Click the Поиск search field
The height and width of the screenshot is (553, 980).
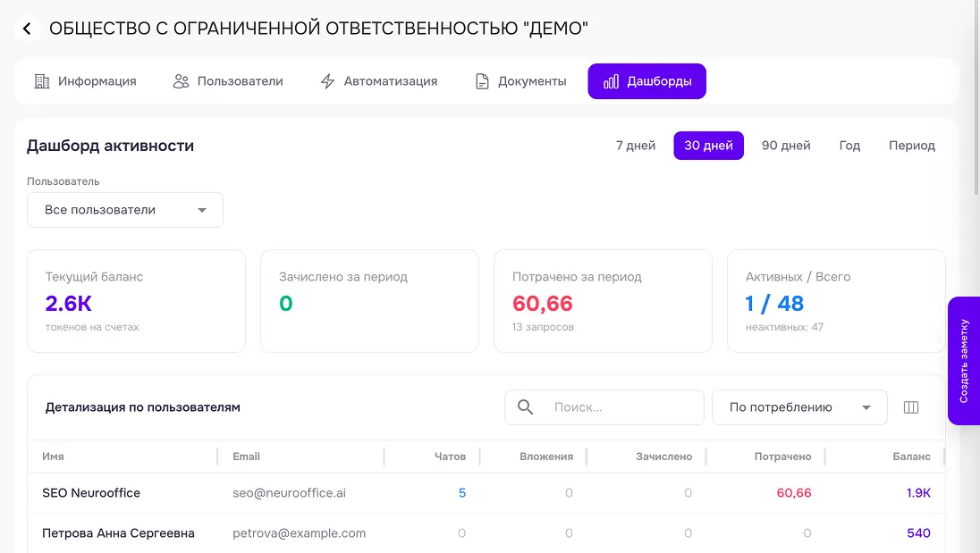coord(604,407)
